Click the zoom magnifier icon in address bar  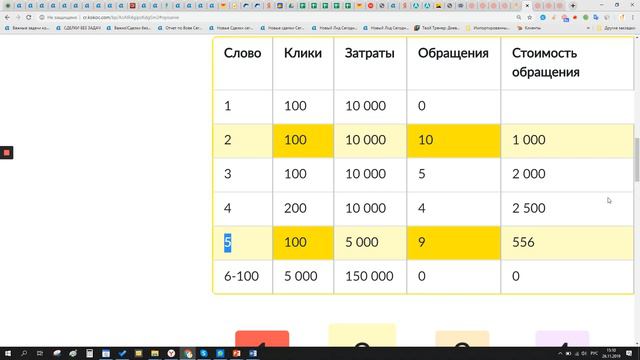point(519,18)
